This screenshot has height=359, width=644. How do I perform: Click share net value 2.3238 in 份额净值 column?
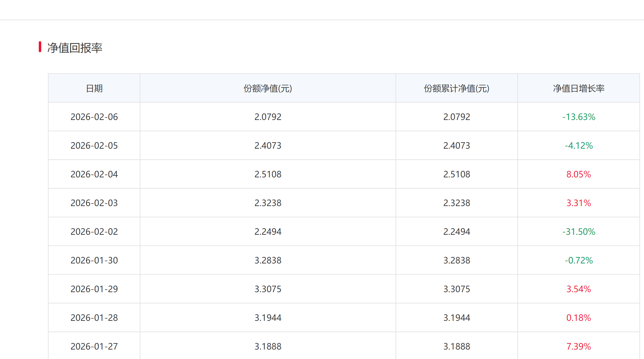[268, 203]
